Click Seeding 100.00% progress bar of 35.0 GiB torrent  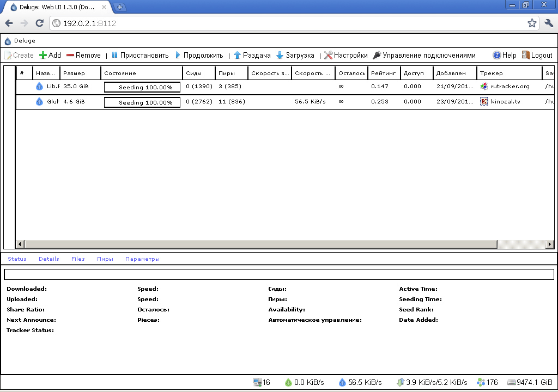142,87
